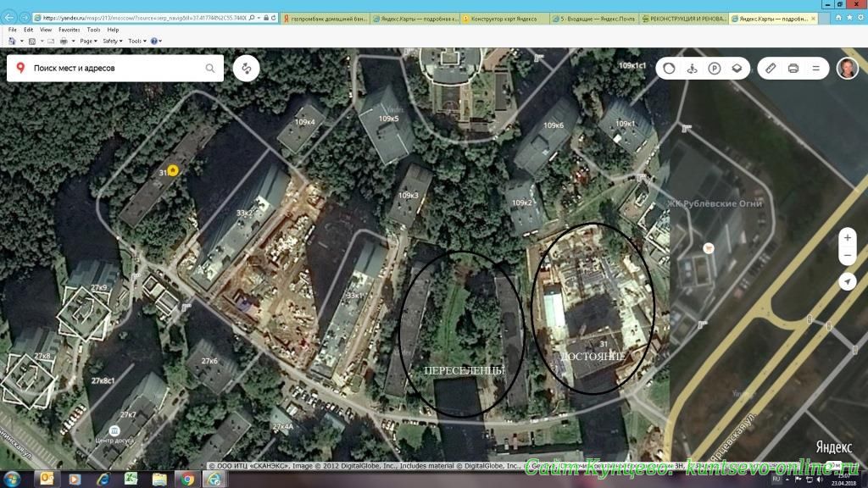Open the View menu
Screen dimensions: 868x488
pyautogui.click(x=46, y=30)
